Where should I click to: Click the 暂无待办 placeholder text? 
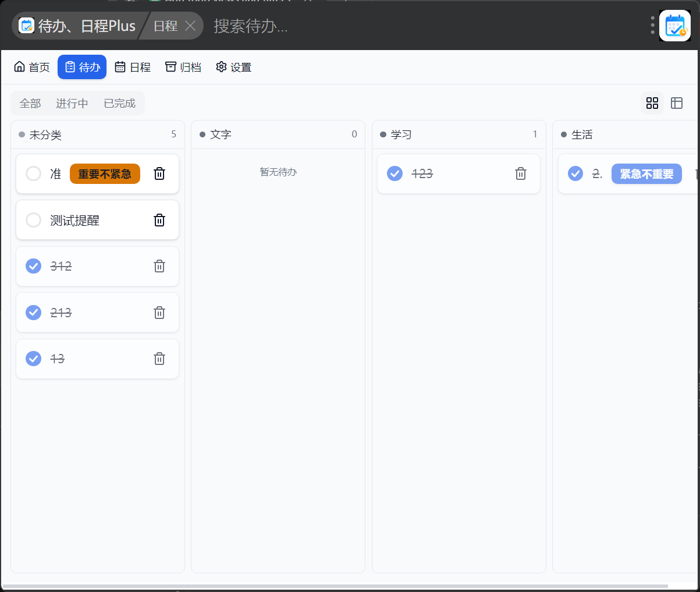click(x=278, y=172)
